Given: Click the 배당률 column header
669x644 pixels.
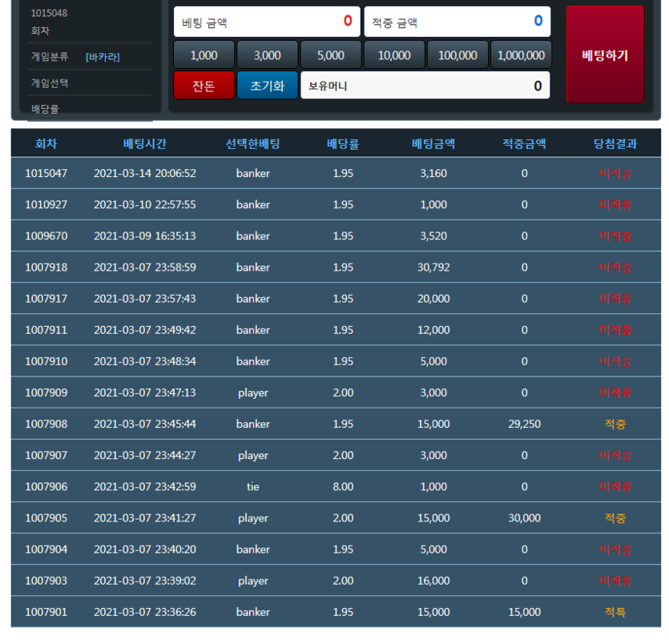Looking at the screenshot, I should (343, 143).
